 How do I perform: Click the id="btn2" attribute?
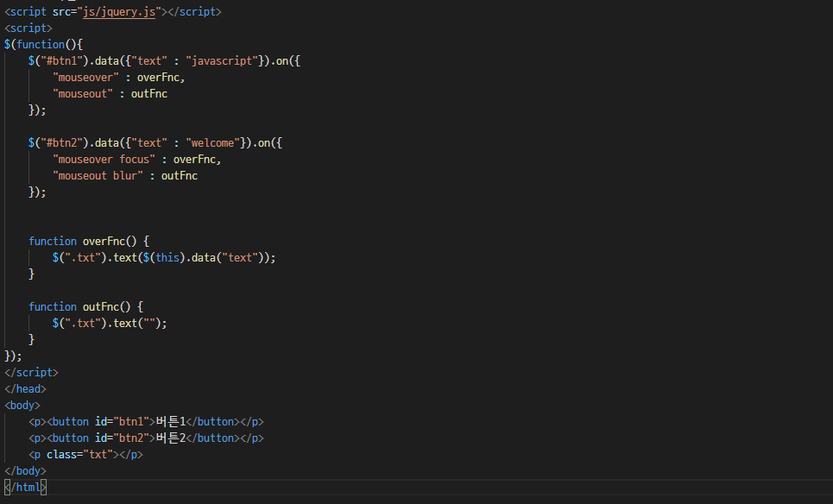[122, 438]
